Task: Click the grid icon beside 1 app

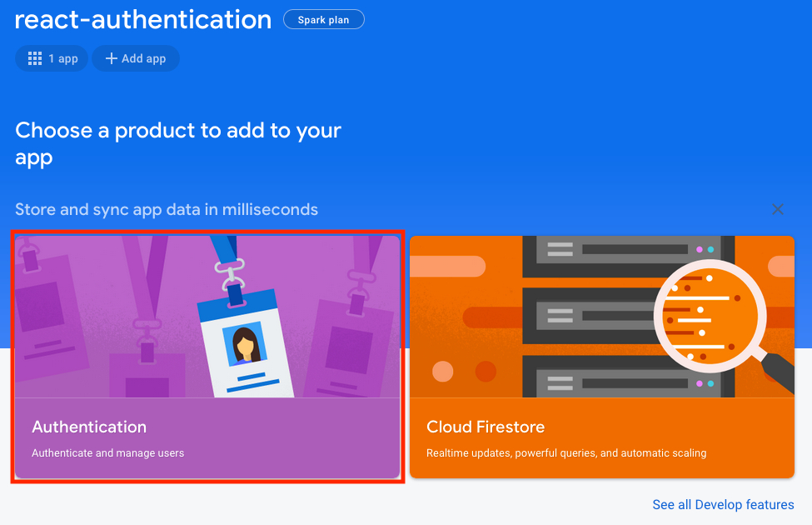Action: (x=35, y=58)
